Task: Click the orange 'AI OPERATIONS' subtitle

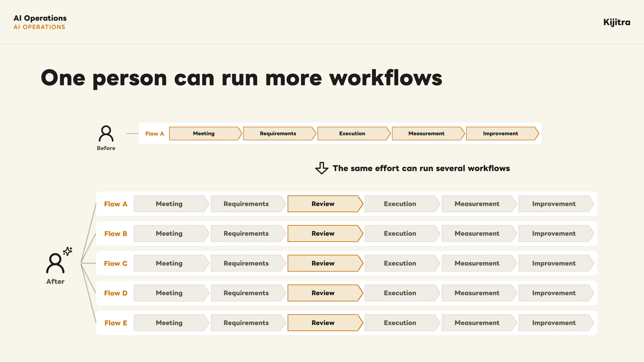Action: tap(39, 27)
